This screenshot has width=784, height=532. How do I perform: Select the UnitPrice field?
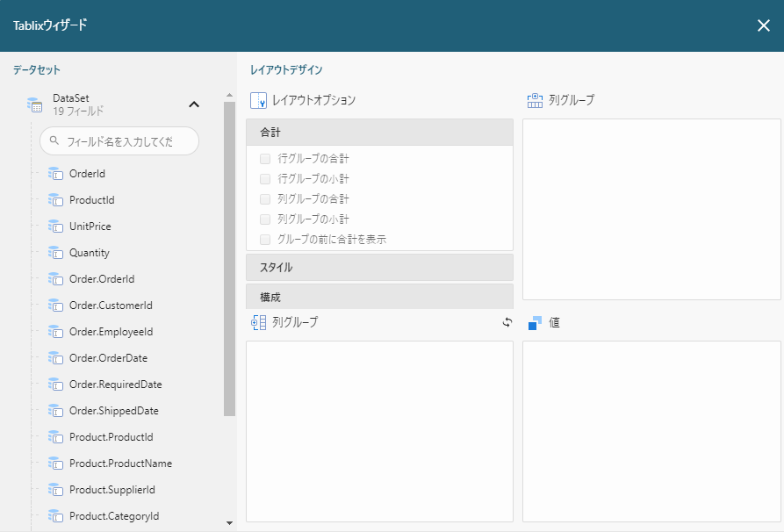pyautogui.click(x=90, y=226)
